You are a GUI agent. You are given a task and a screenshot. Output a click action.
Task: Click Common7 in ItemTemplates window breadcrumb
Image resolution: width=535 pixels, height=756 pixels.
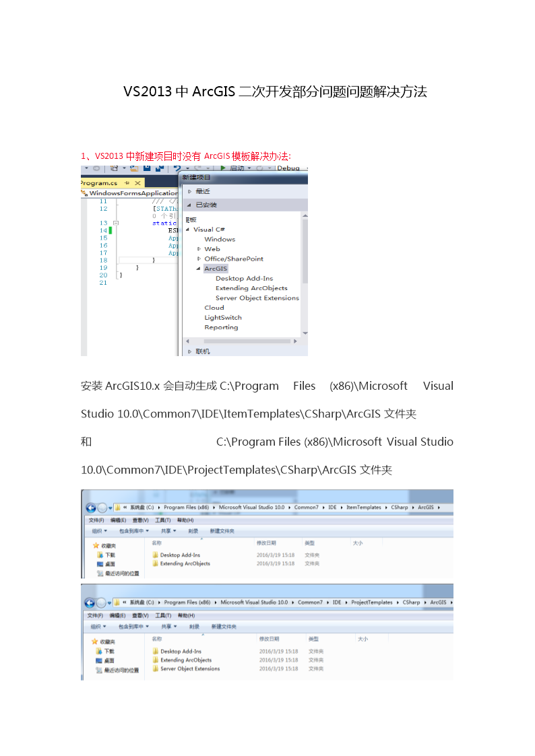click(x=307, y=507)
